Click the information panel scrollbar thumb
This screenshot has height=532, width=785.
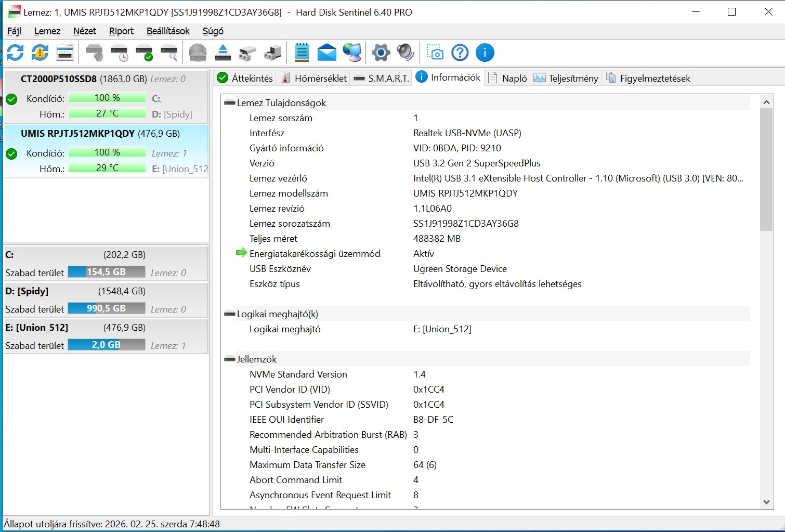pos(766,170)
